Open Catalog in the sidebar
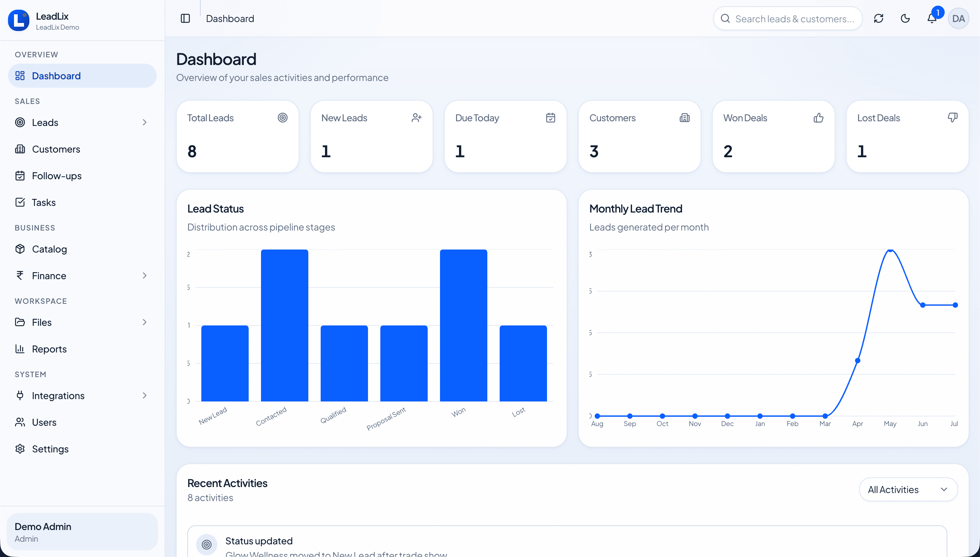Screen dimensions: 980x557 (82, 249)
